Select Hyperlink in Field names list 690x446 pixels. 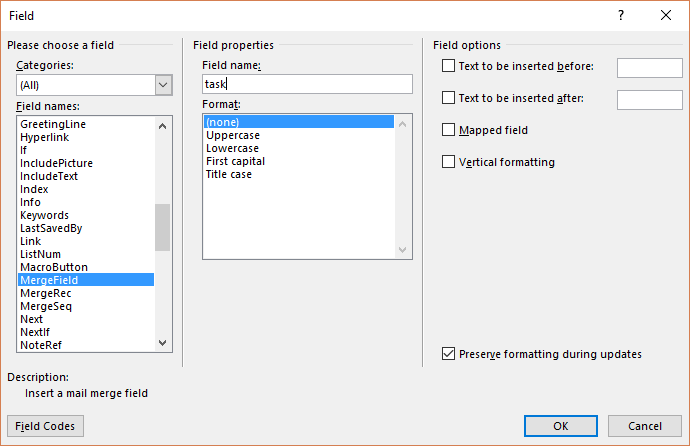pos(45,137)
